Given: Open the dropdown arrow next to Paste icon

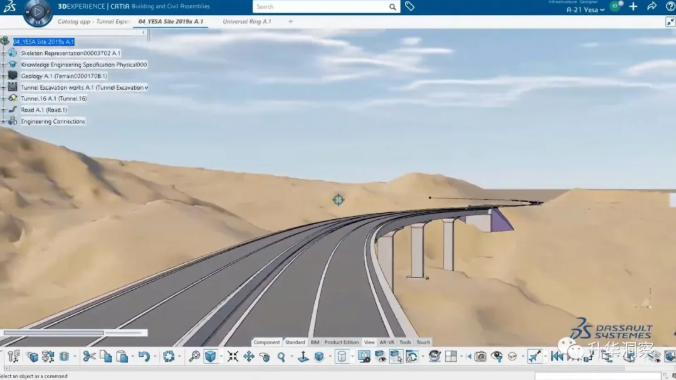Looking at the screenshot, I should (x=133, y=357).
